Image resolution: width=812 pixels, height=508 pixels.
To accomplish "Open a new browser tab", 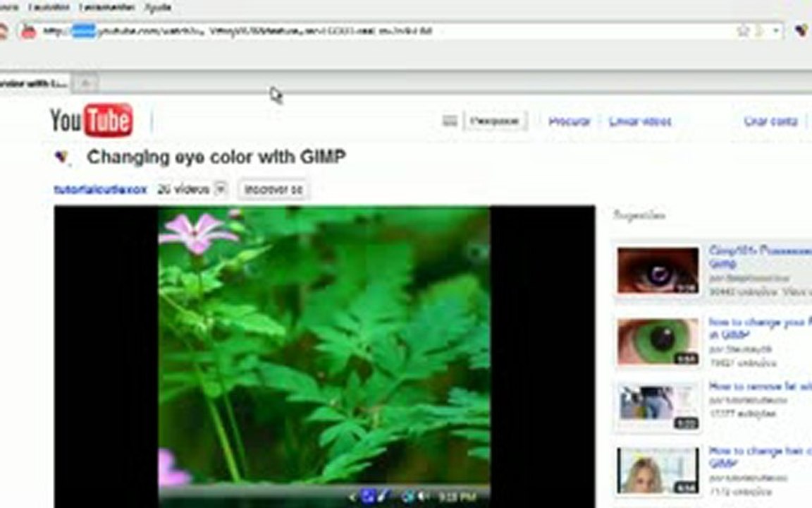I will 85,83.
